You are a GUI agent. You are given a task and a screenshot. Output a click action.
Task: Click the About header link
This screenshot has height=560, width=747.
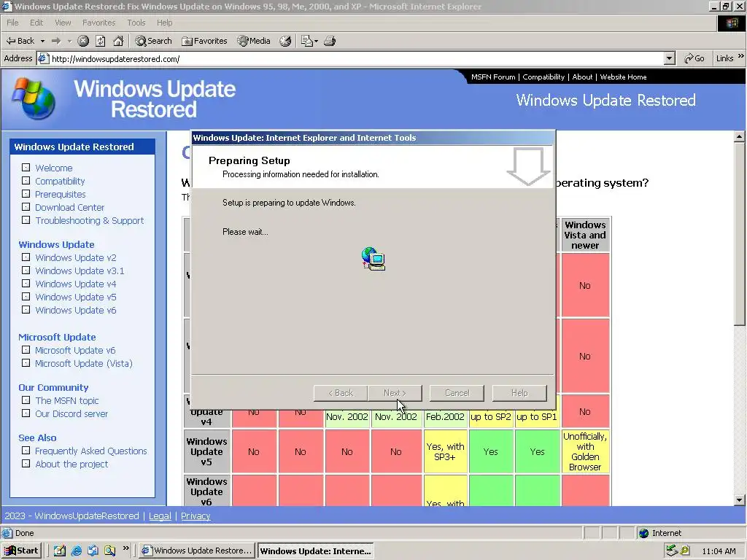click(x=582, y=77)
